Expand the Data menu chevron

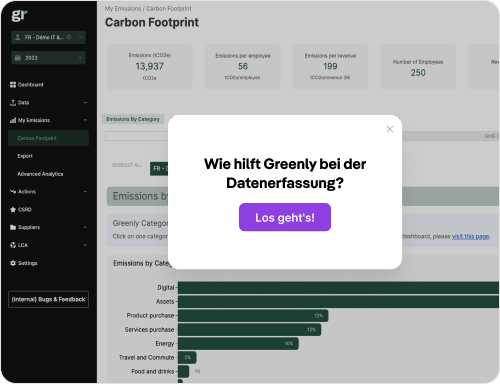[x=85, y=103]
